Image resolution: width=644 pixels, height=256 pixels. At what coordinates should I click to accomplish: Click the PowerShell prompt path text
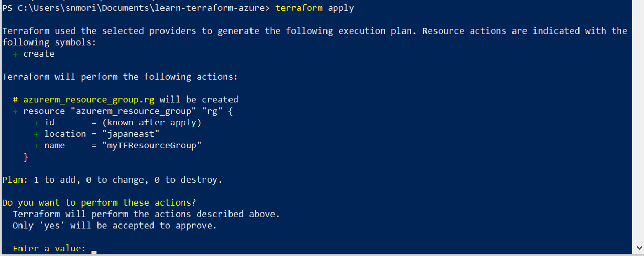(137, 8)
